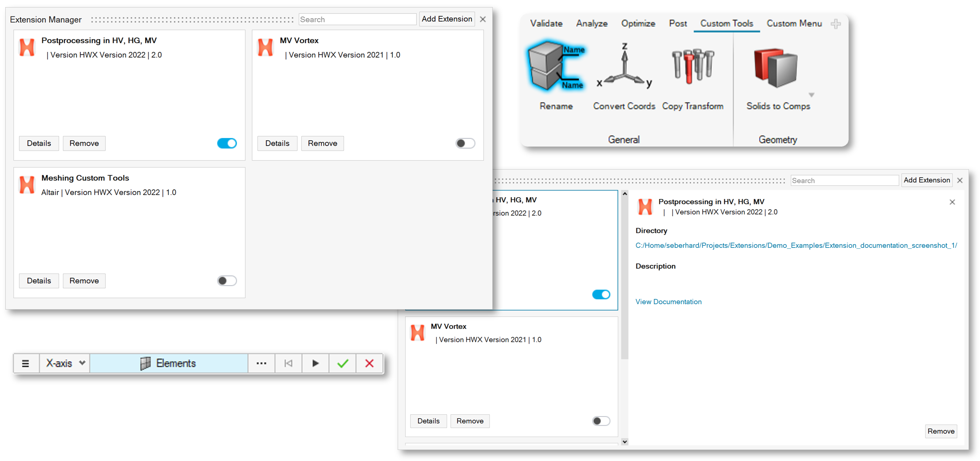Toggle Postprocessing switch in lower manager window
980x461 pixels.
pos(601,294)
